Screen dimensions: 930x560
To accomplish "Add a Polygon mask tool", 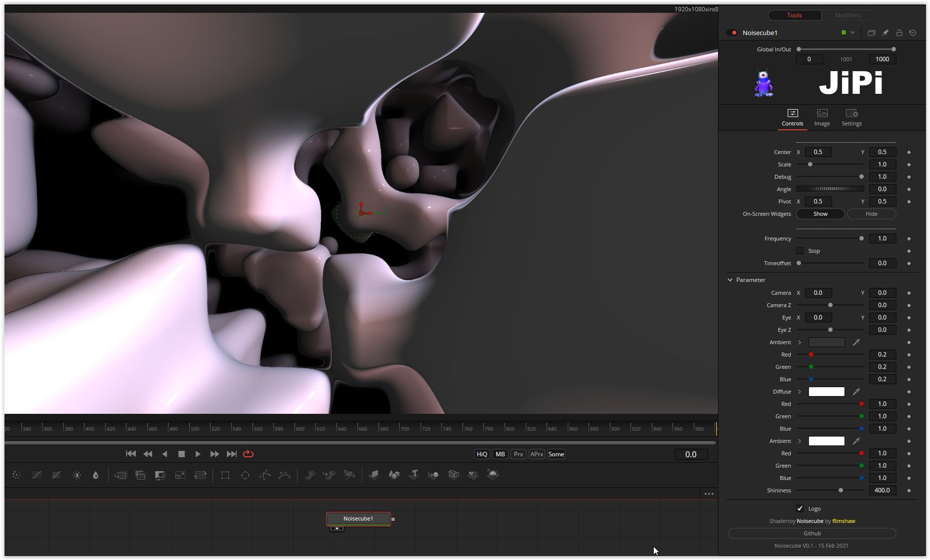I will click(265, 475).
